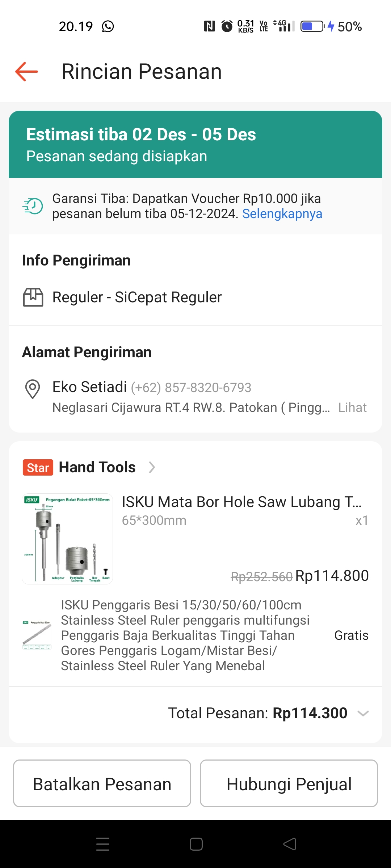Open the Selengkapnya link for arrival guarantee
391x868 pixels.
pos(282,214)
